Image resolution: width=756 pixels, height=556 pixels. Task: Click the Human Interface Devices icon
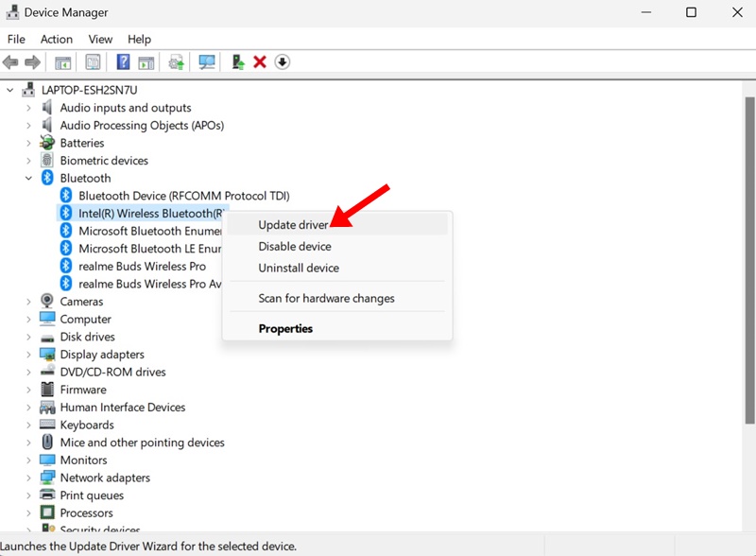47,407
